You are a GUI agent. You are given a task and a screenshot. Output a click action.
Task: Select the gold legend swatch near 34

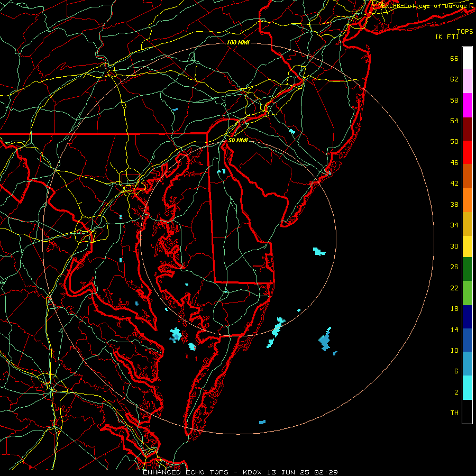click(467, 224)
